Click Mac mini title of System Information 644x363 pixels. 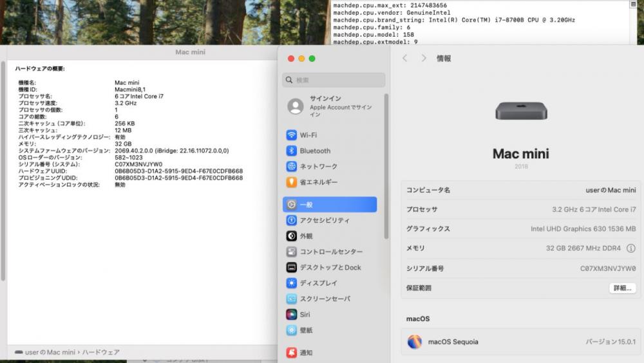(x=190, y=52)
